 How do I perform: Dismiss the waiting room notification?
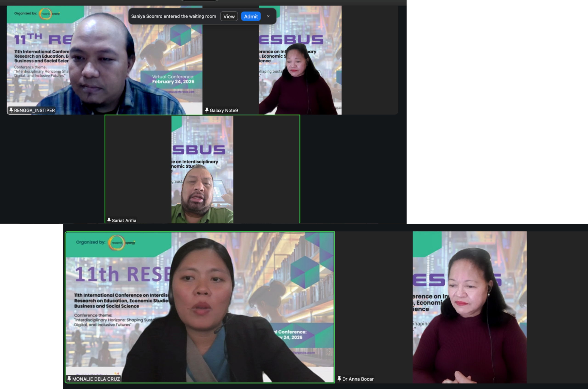pos(268,16)
